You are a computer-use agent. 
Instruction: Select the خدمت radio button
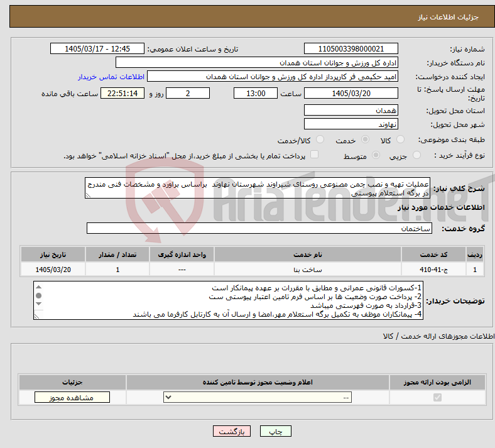pos(365,139)
